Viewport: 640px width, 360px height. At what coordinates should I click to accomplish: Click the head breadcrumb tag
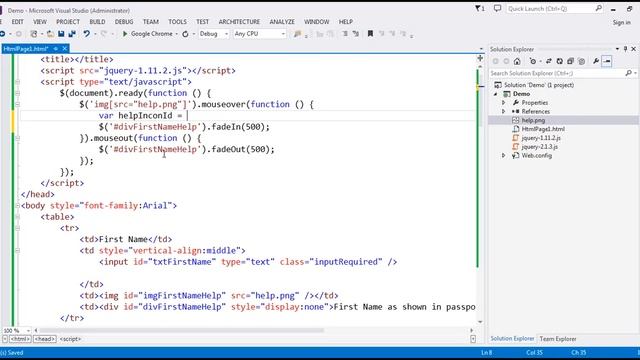(x=44, y=339)
